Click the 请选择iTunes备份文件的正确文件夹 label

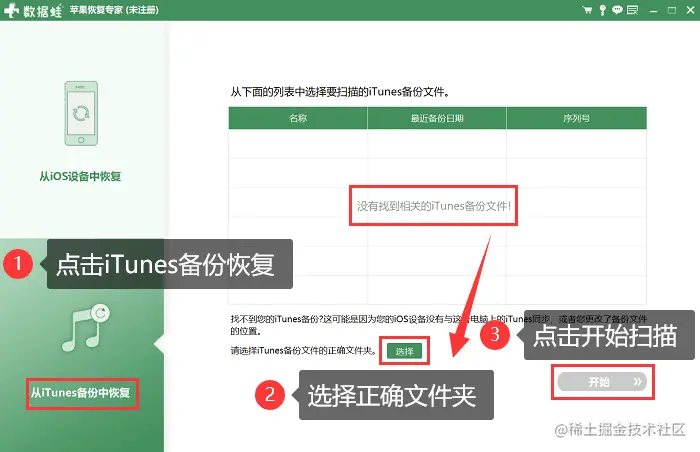tap(304, 351)
